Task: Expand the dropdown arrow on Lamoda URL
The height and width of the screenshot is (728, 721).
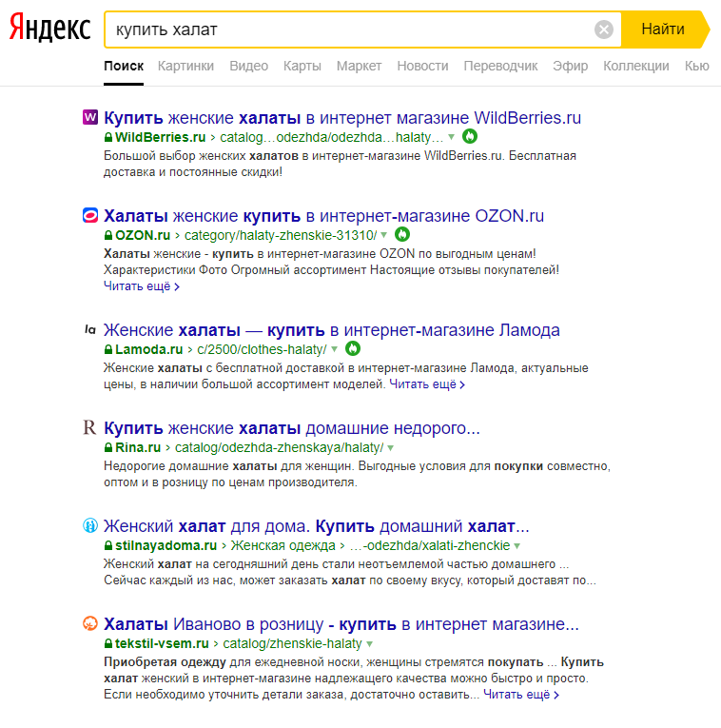Action: [x=334, y=349]
